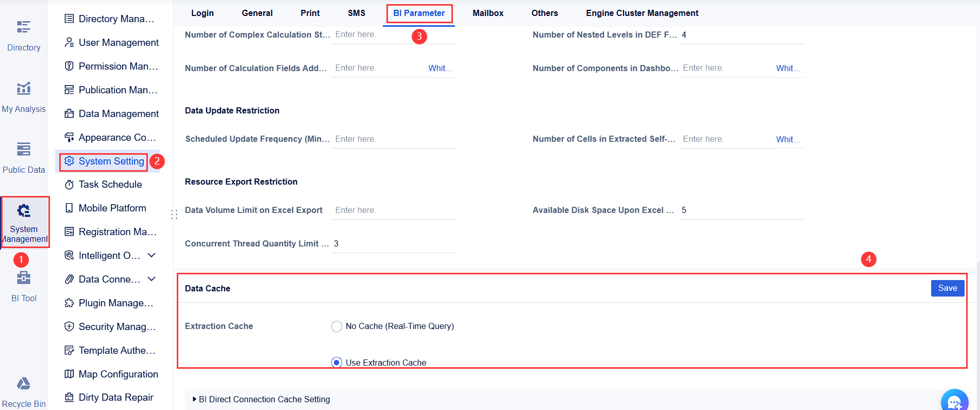Click Data Volume Limit on Excel Export field
Image resolution: width=980 pixels, height=410 pixels.
point(394,210)
